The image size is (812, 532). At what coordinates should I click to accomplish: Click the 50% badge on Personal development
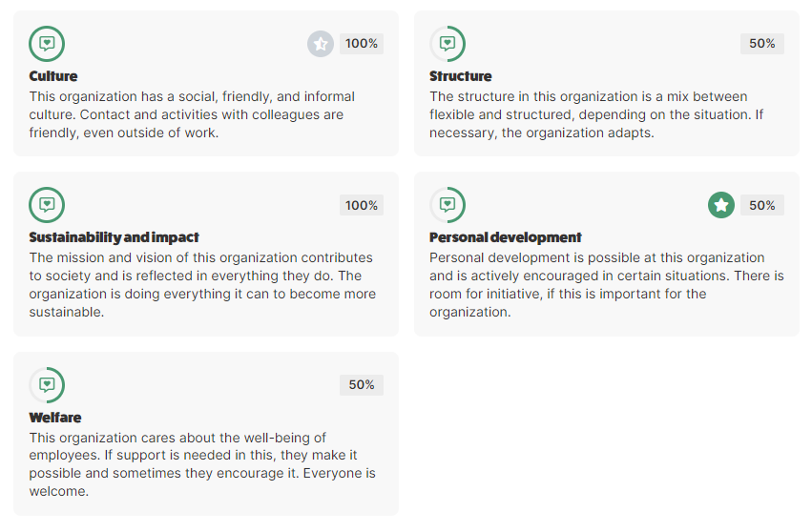coord(762,205)
